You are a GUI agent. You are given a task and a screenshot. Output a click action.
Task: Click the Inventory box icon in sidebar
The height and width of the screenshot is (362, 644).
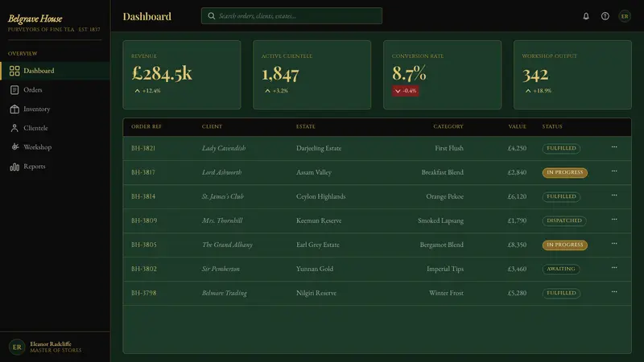(x=14, y=109)
